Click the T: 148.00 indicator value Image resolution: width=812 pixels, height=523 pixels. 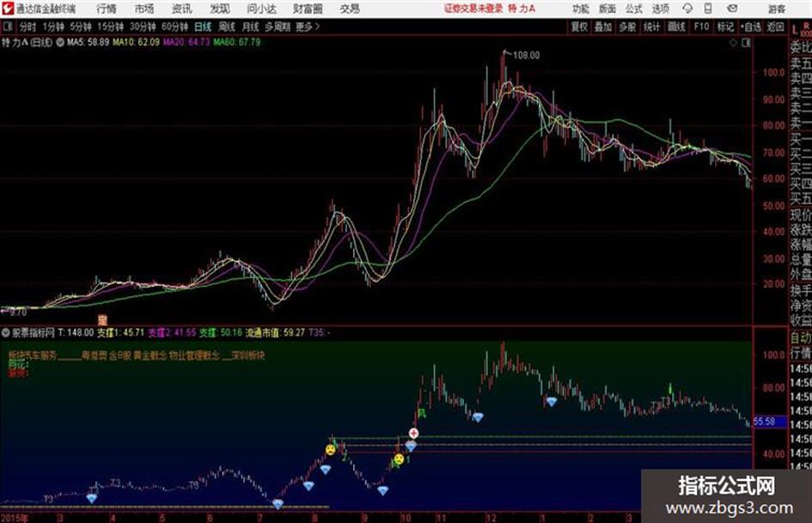click(x=76, y=333)
